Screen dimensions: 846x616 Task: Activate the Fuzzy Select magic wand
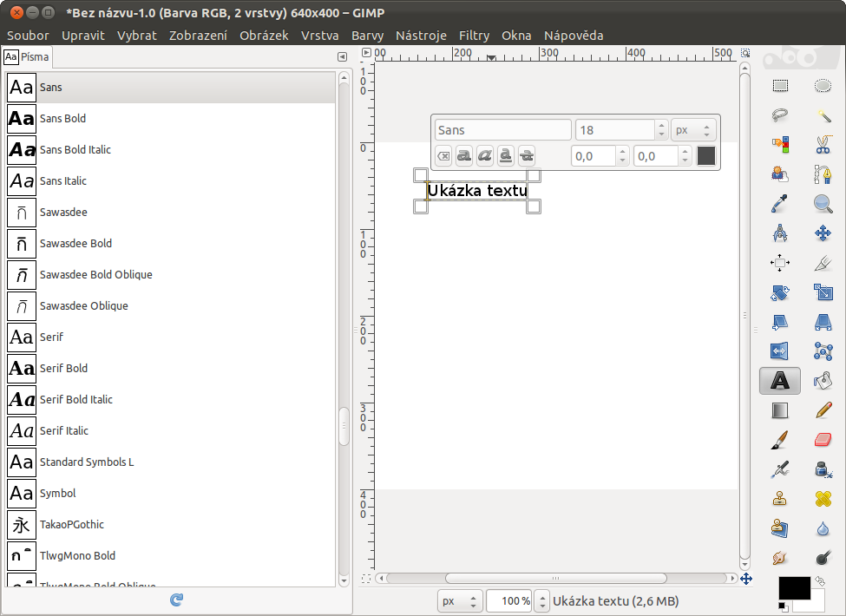click(823, 115)
